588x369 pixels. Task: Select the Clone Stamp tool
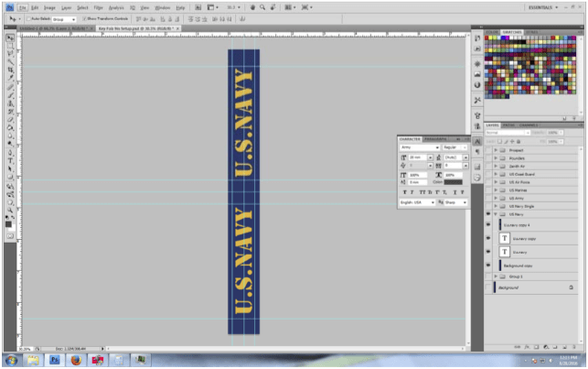10,103
